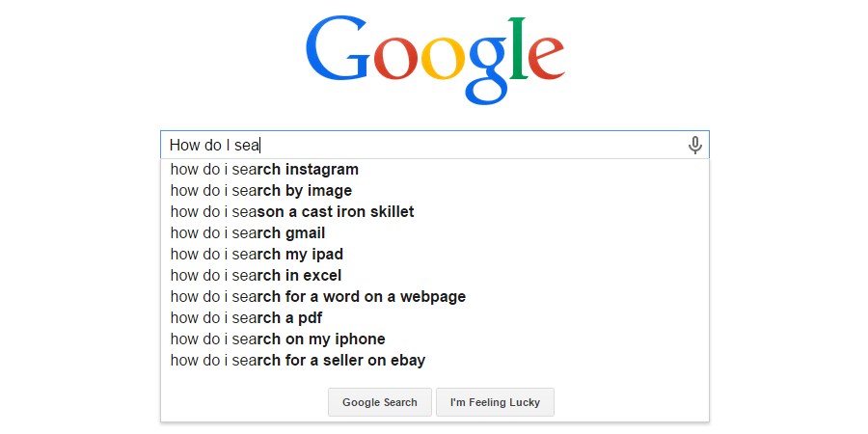Click the red 'e' in the Google logo
Image resolution: width=868 pixels, height=434 pixels.
[547, 59]
